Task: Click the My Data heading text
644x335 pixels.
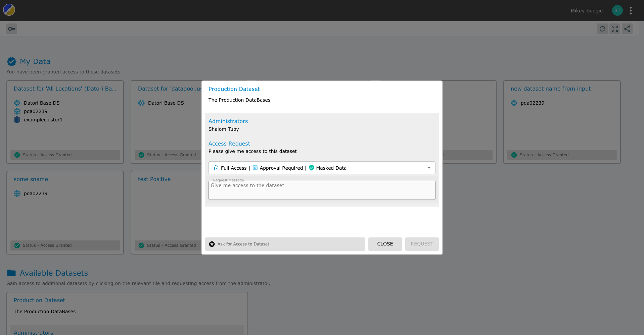Action: (x=35, y=62)
